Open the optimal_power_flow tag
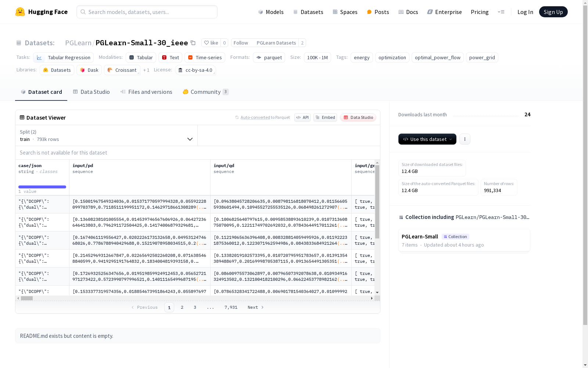Screen dimensions: 588x368 coord(437,57)
